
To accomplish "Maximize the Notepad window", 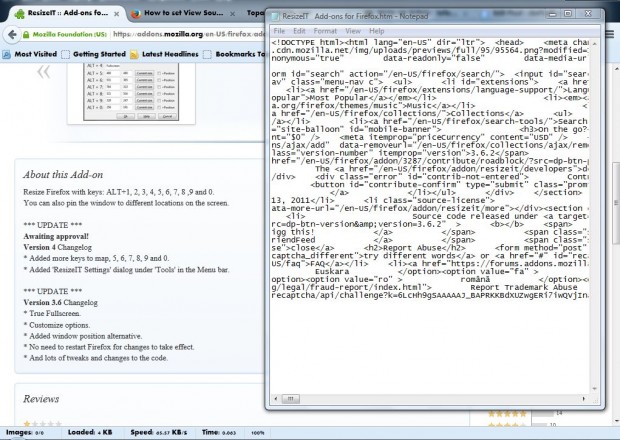I will [x=568, y=14].
